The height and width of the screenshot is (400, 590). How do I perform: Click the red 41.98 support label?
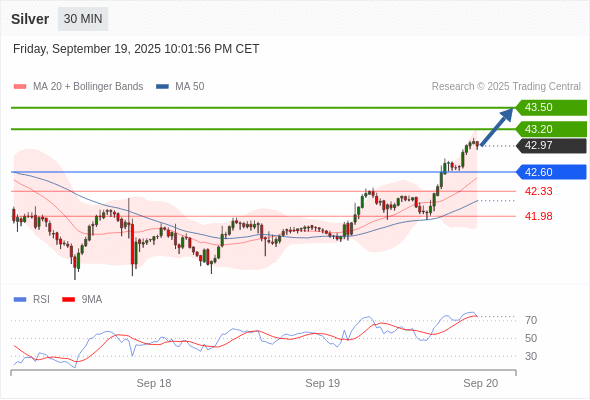click(538, 216)
